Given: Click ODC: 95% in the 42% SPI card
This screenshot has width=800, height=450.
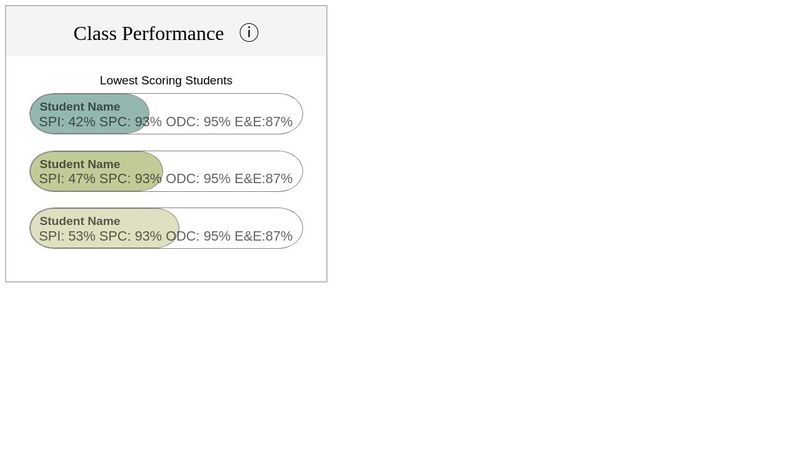Looking at the screenshot, I should point(198,122).
